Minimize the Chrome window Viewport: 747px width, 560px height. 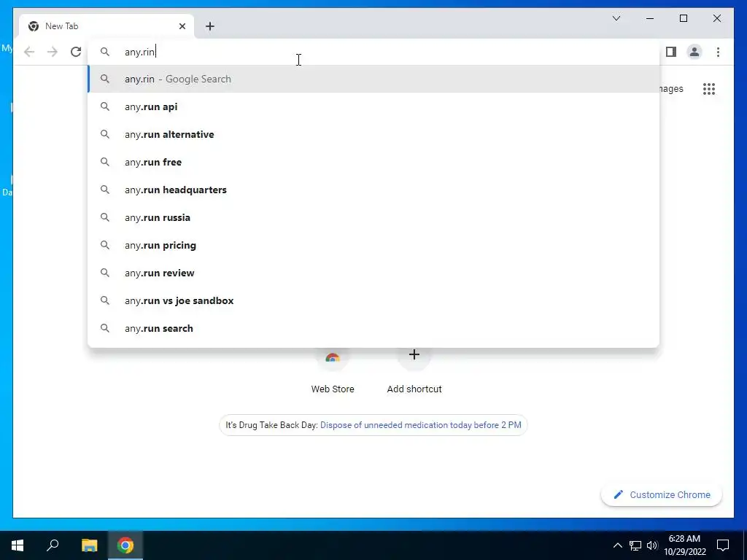(650, 18)
